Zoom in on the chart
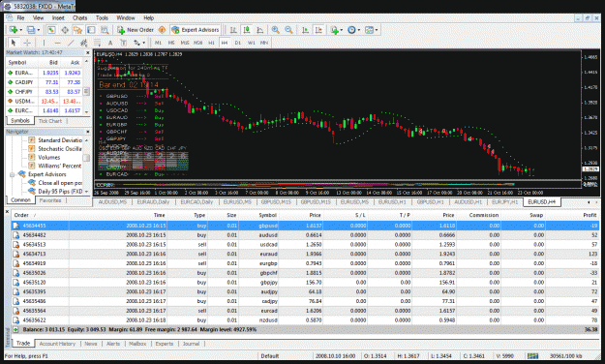 [x=275, y=30]
